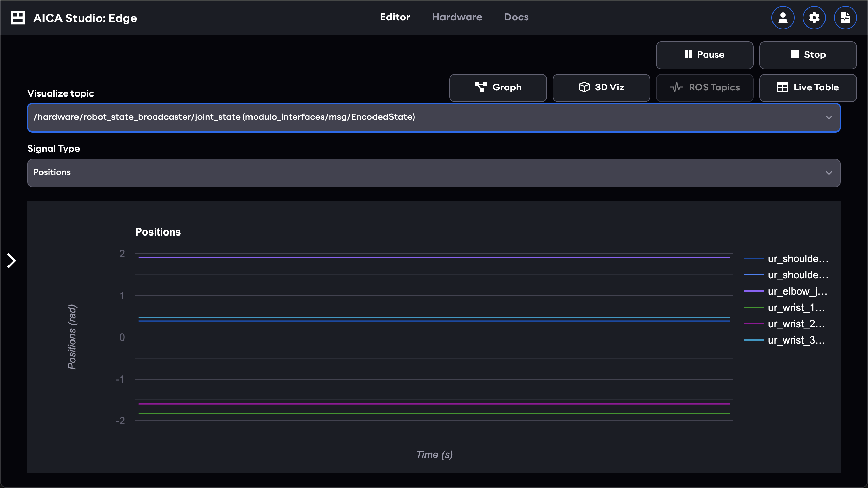Toggle ur_wrist_2… legend series

click(x=784, y=324)
